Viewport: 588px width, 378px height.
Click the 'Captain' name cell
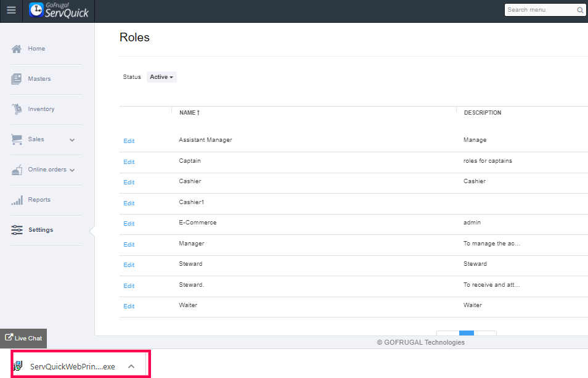click(x=190, y=161)
